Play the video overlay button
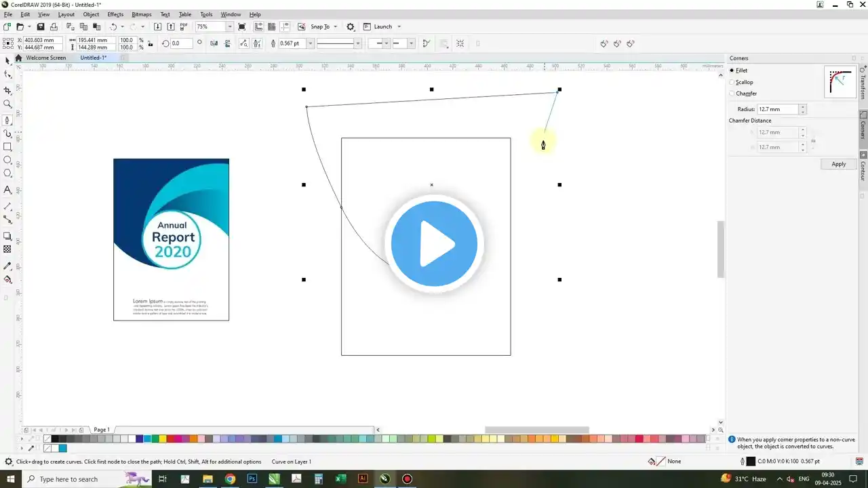The image size is (868, 488). coord(434,243)
